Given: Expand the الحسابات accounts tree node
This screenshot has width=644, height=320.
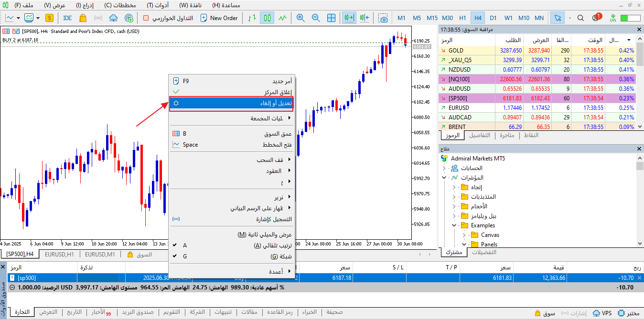Looking at the screenshot, I should (x=444, y=168).
